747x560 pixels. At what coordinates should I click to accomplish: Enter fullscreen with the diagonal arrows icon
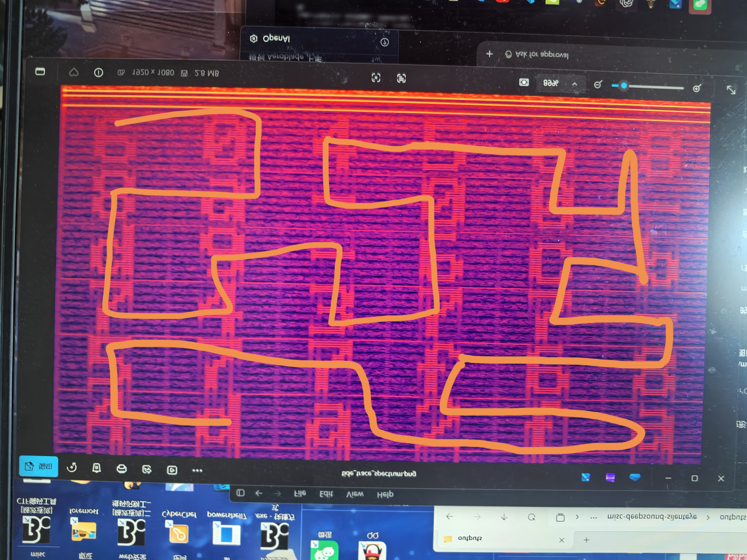point(731,90)
